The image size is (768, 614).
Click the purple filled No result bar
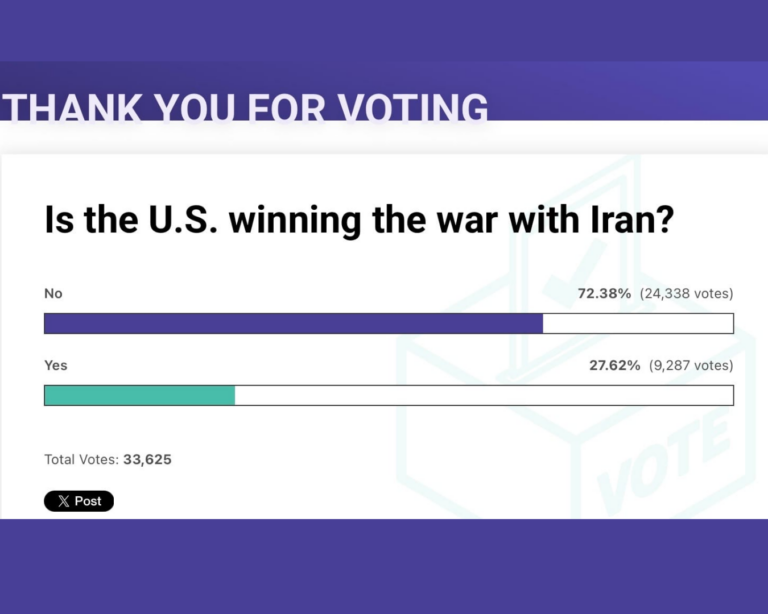pos(293,323)
